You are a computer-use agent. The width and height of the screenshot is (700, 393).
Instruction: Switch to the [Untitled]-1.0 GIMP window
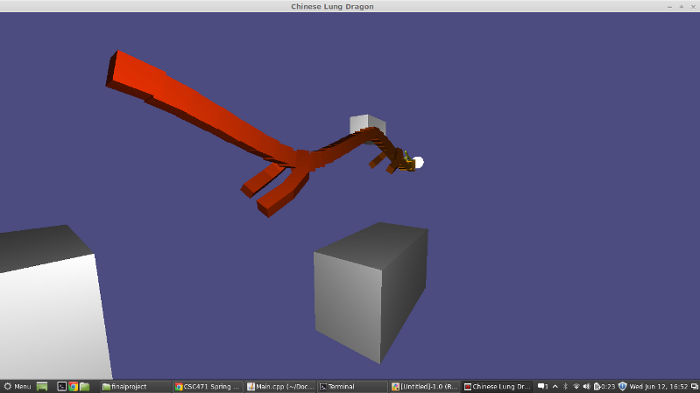(425, 387)
